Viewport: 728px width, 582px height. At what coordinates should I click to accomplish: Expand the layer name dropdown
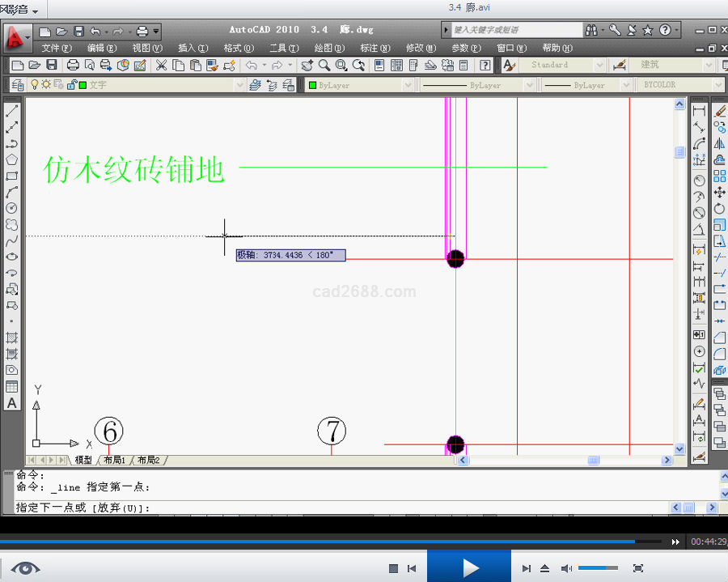pos(239,85)
